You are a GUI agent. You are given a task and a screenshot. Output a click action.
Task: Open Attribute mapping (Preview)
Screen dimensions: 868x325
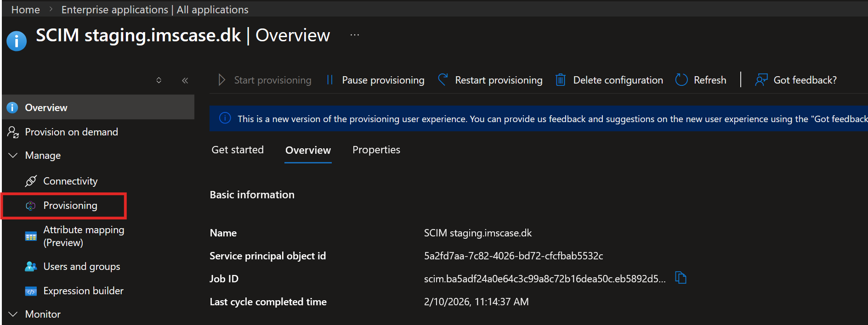click(x=84, y=236)
